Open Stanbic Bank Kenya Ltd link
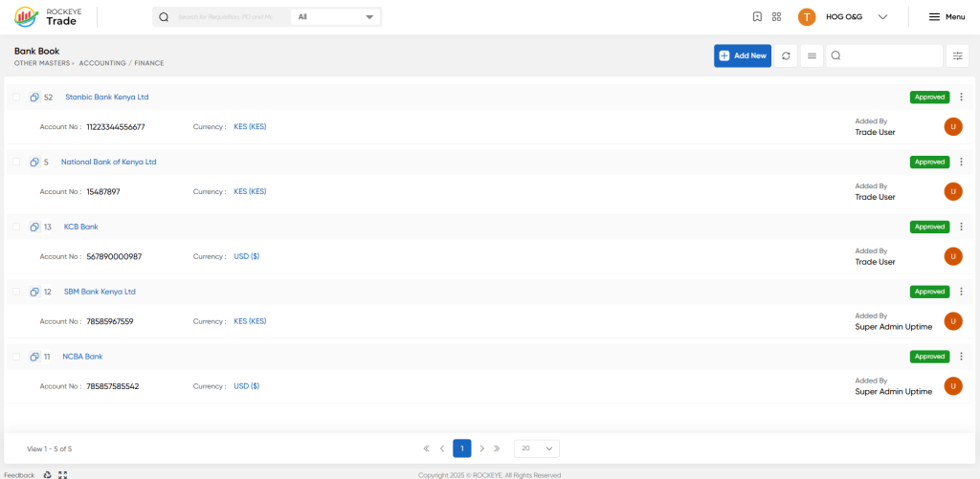Image resolution: width=980 pixels, height=479 pixels. pyautogui.click(x=107, y=97)
